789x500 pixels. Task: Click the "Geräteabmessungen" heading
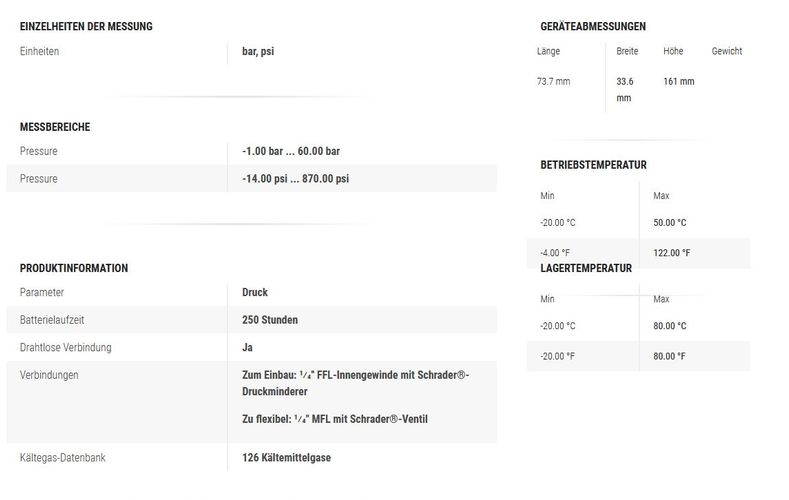point(593,26)
